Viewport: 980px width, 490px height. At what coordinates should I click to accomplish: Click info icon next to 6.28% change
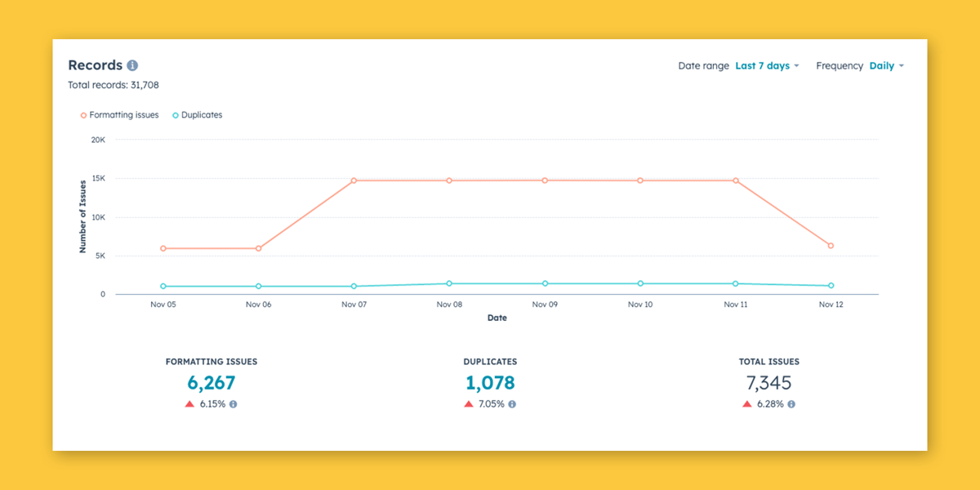click(x=791, y=404)
